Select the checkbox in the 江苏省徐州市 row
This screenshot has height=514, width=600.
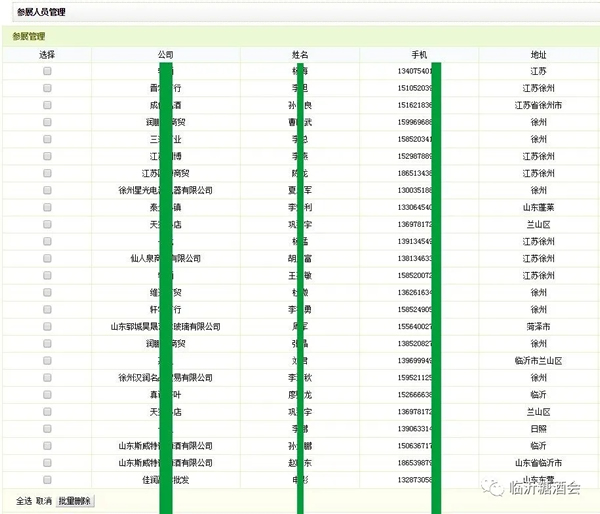(x=47, y=105)
